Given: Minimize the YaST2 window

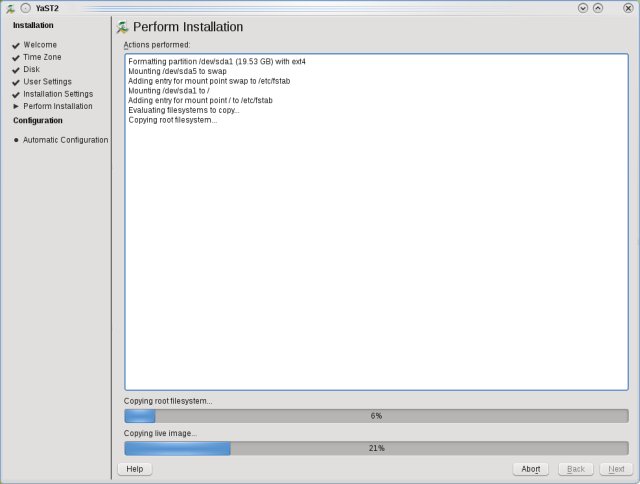Looking at the screenshot, I should 583,8.
